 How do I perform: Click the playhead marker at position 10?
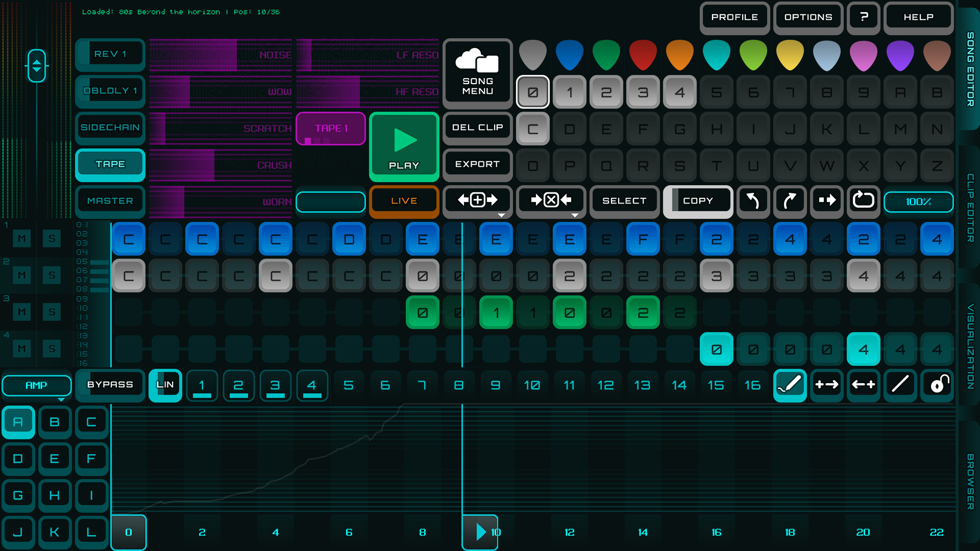pos(480,532)
